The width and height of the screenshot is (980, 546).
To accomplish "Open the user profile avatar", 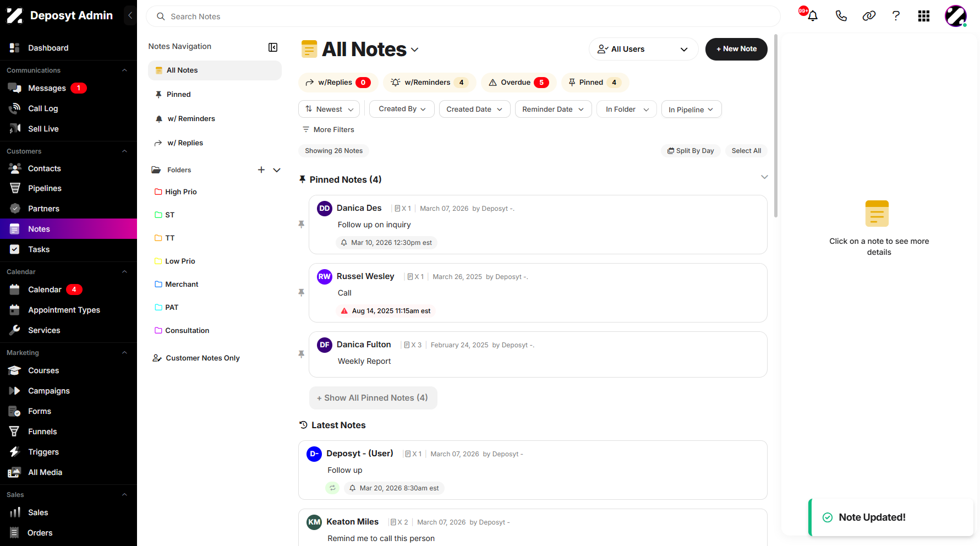I will tap(956, 16).
